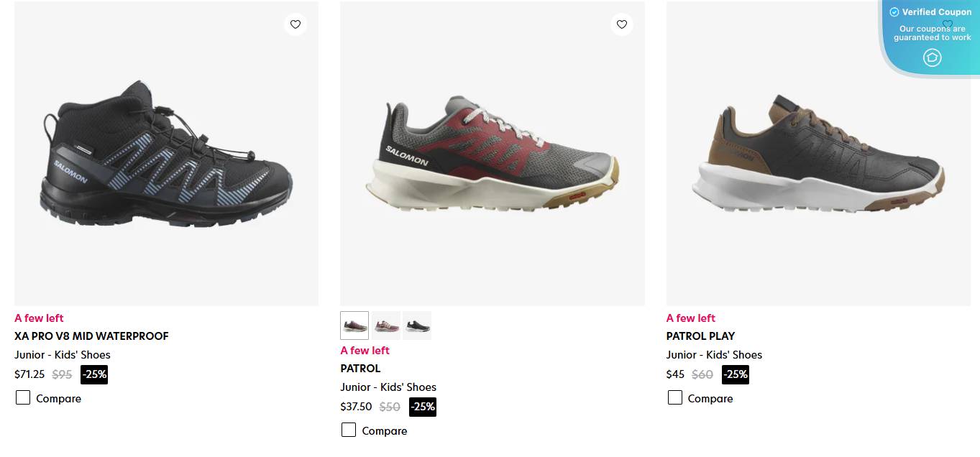Add XA PRO V8 MID WATERPROOF to wishlist
Viewport: 980px width, 457px height.
[296, 24]
